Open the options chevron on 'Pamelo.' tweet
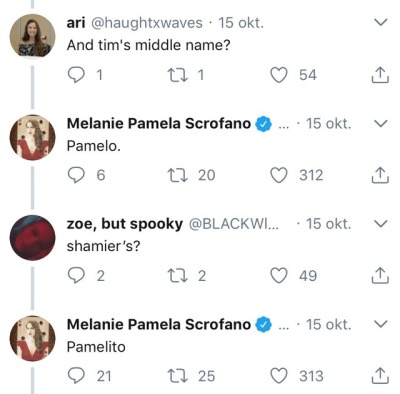This screenshot has width=400, height=394. point(380,124)
